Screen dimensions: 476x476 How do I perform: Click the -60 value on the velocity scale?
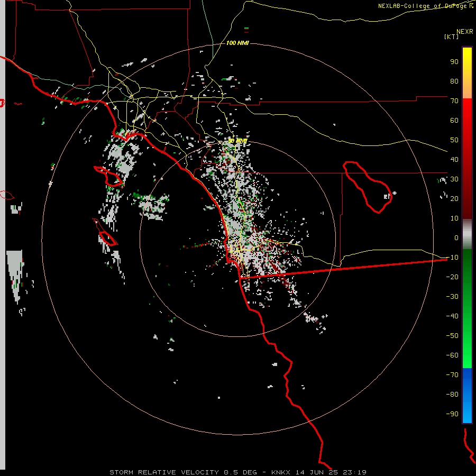[452, 355]
